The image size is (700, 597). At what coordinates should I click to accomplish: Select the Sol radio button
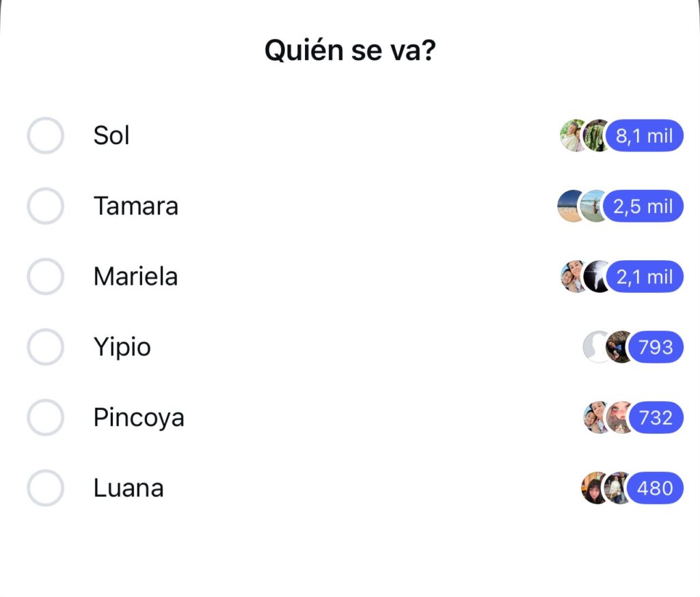46,135
